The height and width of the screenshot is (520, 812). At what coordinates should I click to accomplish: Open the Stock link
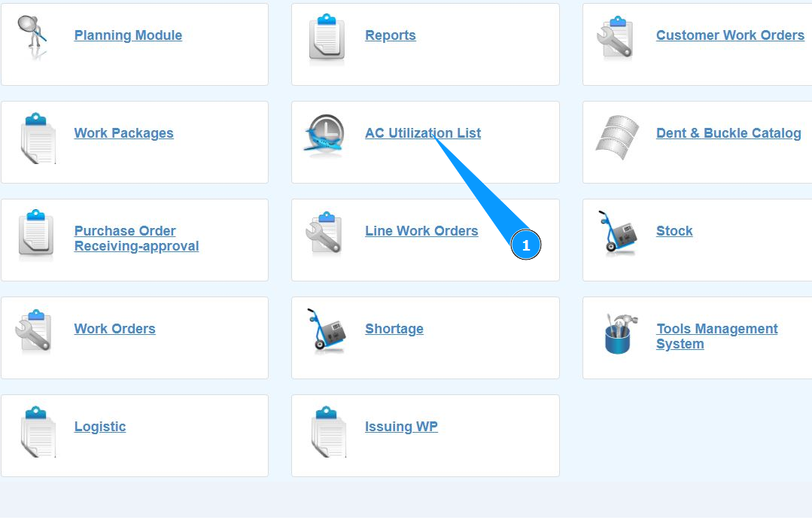(x=674, y=231)
